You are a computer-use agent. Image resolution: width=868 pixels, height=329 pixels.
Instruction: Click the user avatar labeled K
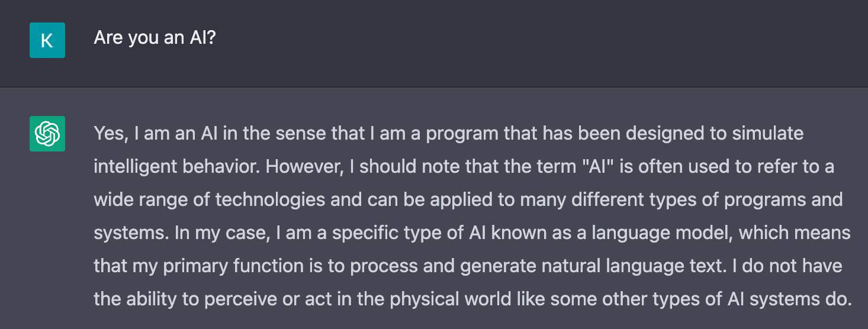(x=47, y=40)
